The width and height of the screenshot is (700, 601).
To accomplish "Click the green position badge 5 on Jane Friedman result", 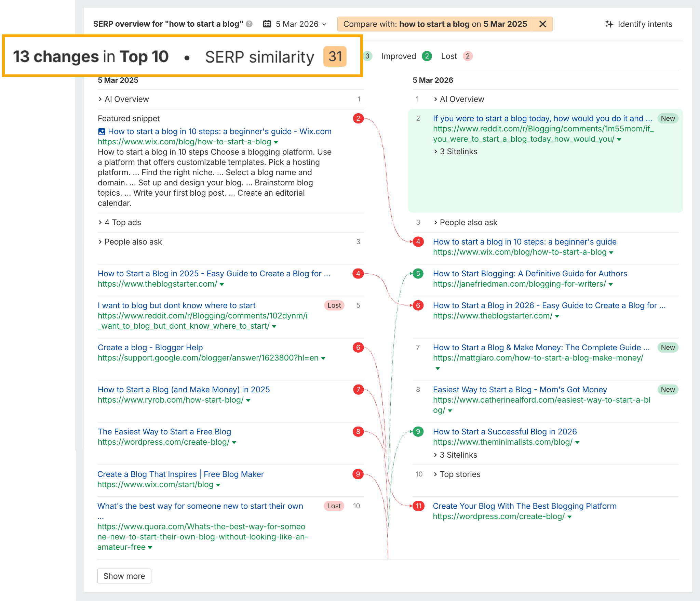I will [x=418, y=274].
